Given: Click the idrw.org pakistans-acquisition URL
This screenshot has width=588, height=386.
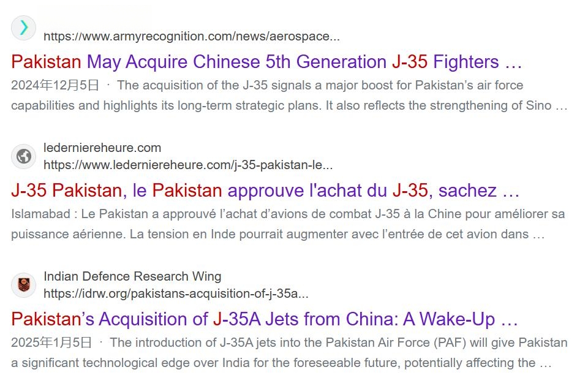Looking at the screenshot, I should (176, 293).
